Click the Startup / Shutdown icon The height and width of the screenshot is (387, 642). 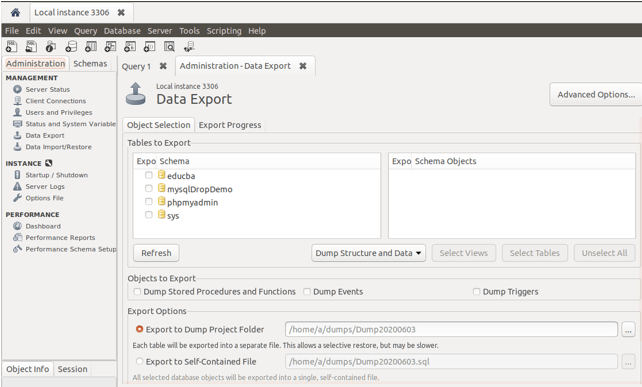17,174
